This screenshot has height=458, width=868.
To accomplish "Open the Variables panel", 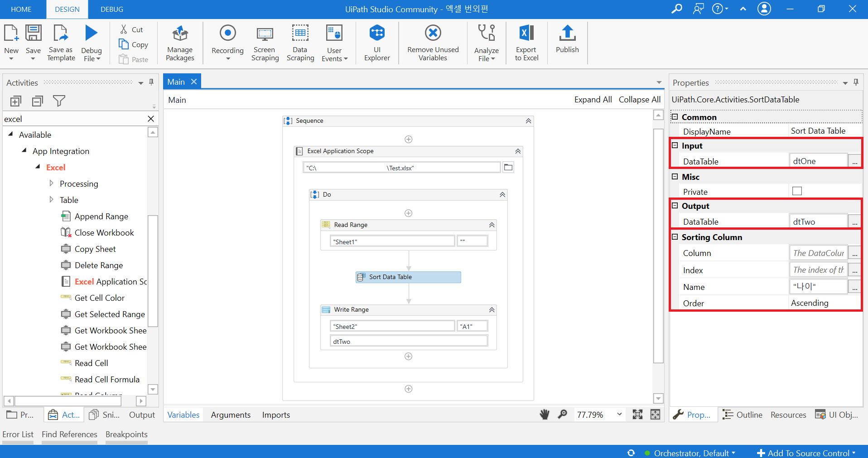I will (183, 415).
